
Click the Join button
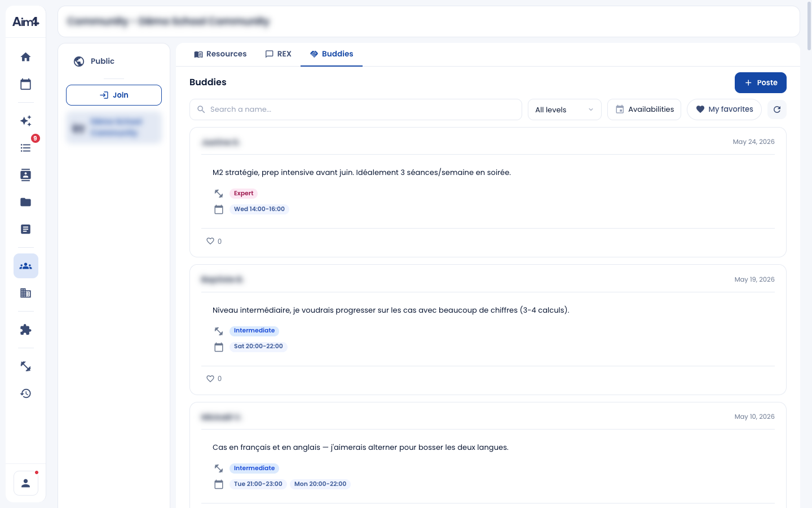click(114, 95)
